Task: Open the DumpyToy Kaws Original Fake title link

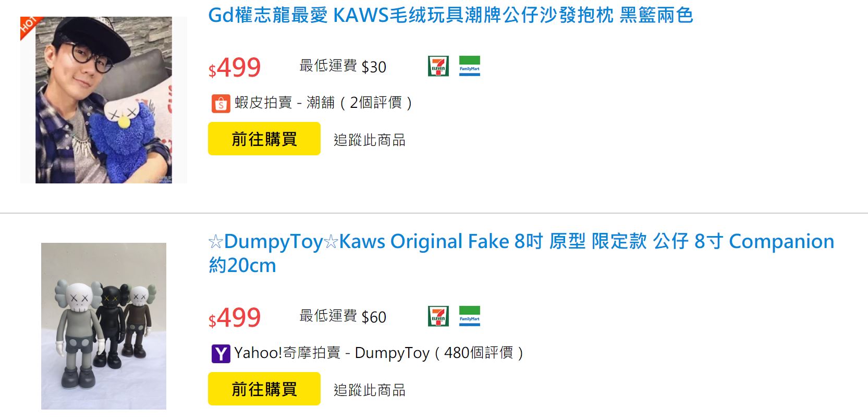Action: (520, 242)
